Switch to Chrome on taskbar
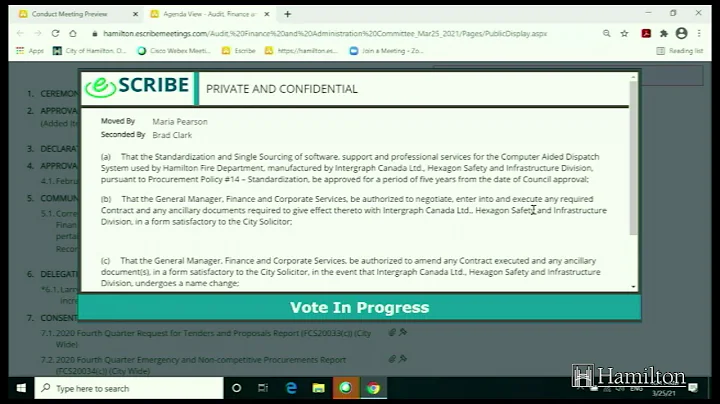This screenshot has width=720, height=404. (x=373, y=388)
